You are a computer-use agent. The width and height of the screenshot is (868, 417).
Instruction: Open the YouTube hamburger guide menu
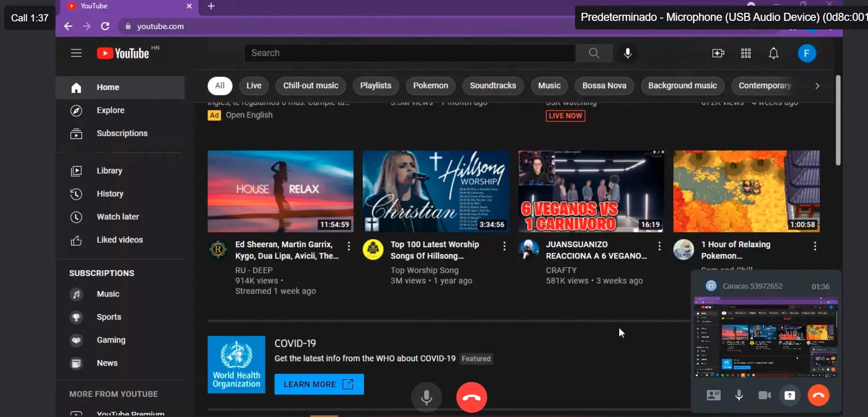76,53
